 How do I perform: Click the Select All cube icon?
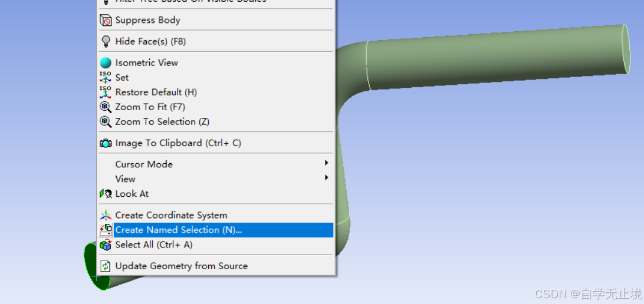(106, 245)
